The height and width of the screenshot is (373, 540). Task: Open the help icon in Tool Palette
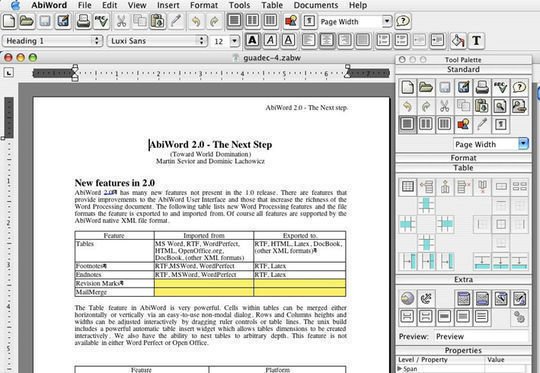(x=519, y=87)
